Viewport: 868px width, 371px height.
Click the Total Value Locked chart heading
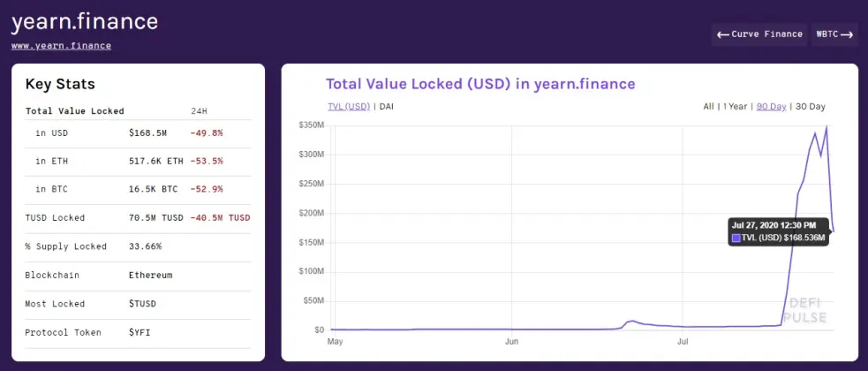click(x=480, y=84)
